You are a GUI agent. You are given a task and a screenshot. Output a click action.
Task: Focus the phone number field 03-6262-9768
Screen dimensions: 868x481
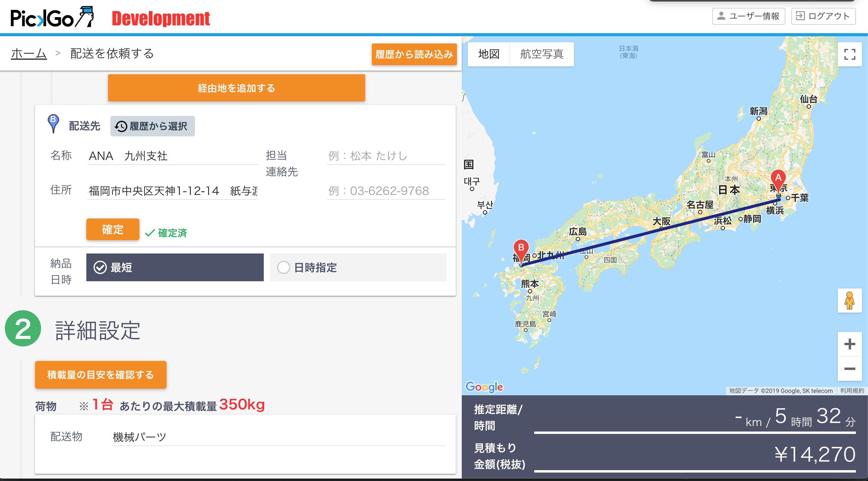386,191
